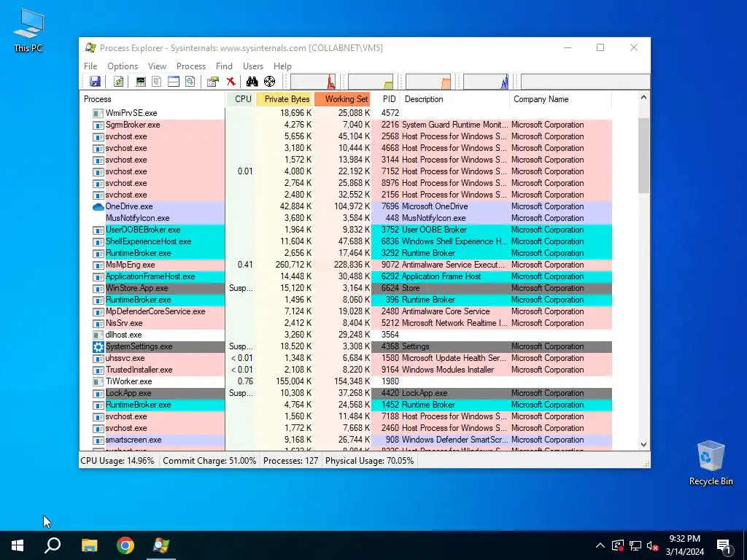This screenshot has width=747, height=560.
Task: Click the crosshair Find Window's Process icon
Action: click(270, 82)
